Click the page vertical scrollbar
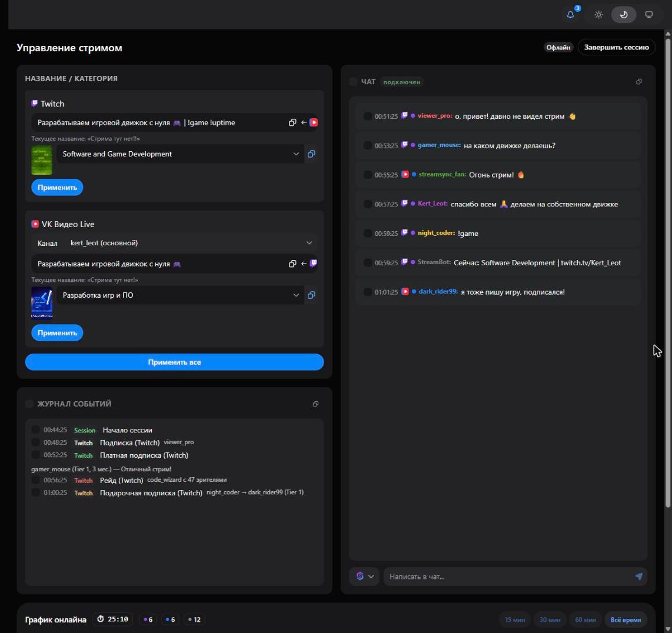The height and width of the screenshot is (633, 672). click(668, 272)
